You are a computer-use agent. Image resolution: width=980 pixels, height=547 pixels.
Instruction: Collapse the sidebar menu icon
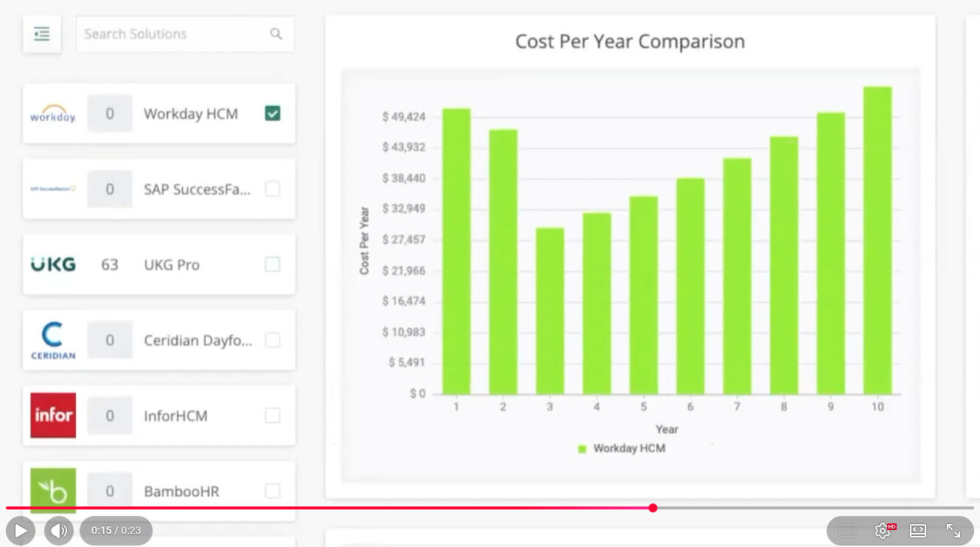tap(42, 34)
